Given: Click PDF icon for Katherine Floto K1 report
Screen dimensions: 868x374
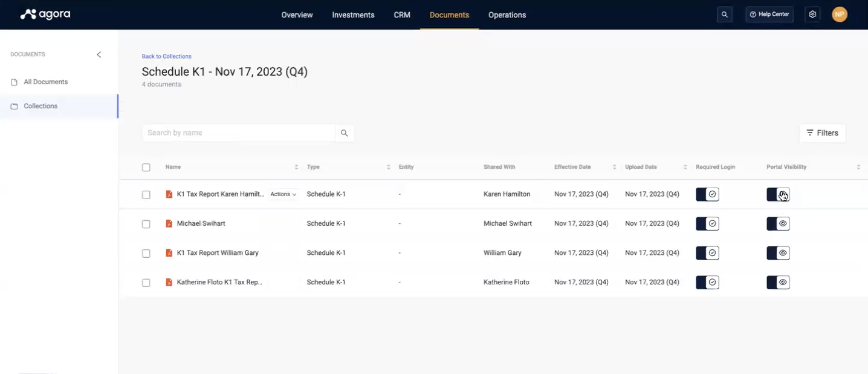Looking at the screenshot, I should tap(169, 282).
